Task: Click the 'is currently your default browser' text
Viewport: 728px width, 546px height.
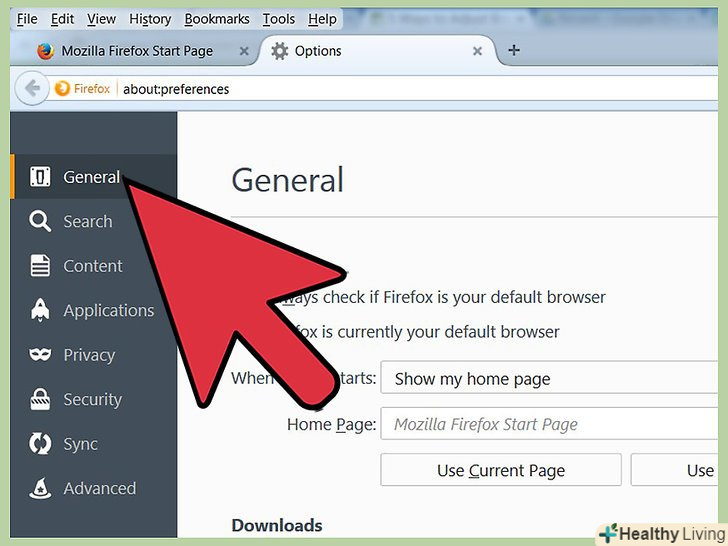Action: point(441,332)
